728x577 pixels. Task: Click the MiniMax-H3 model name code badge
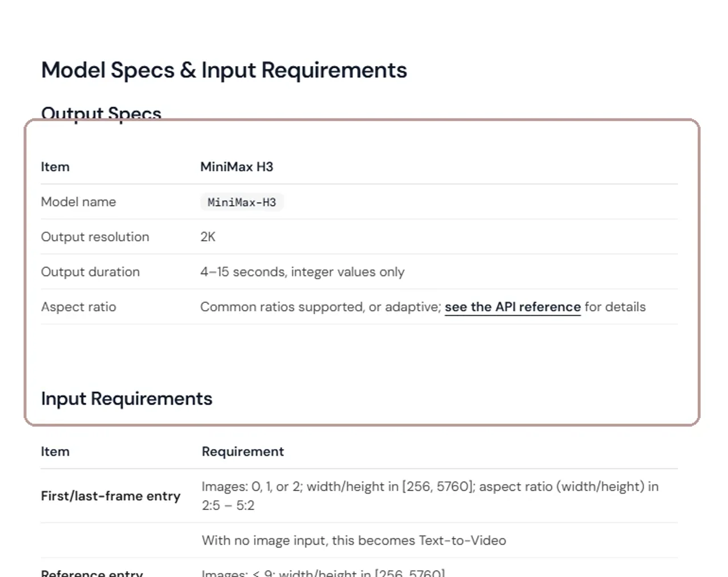[242, 202]
